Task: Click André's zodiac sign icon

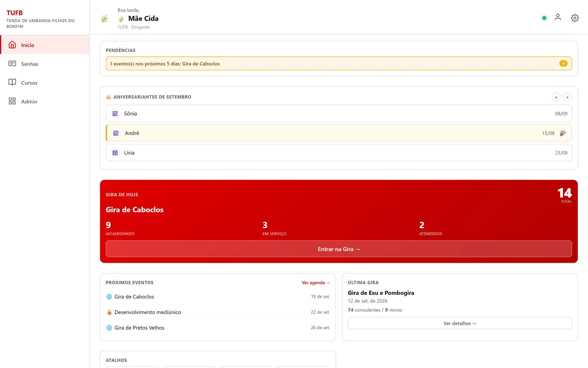Action: [x=116, y=133]
